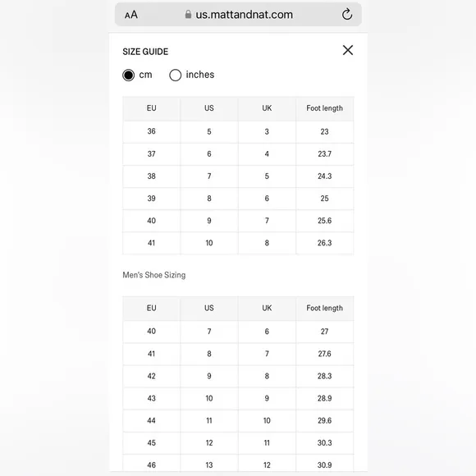The height and width of the screenshot is (476, 476).
Task: Select the EU 36 cell in first table
Action: 151,131
